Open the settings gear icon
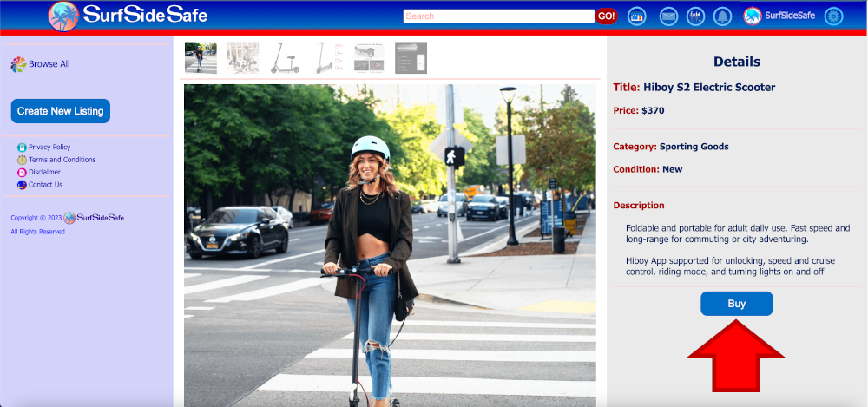The image size is (868, 407). pos(833,16)
